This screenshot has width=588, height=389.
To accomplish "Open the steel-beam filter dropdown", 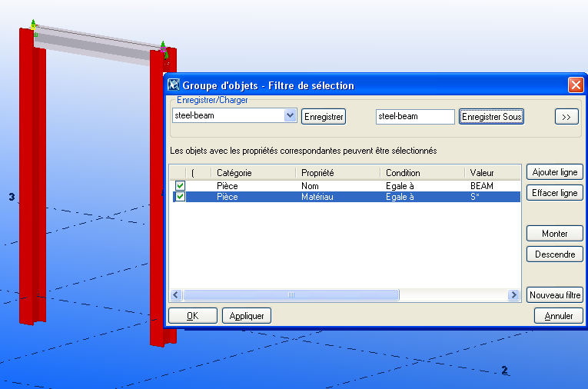I will [290, 115].
